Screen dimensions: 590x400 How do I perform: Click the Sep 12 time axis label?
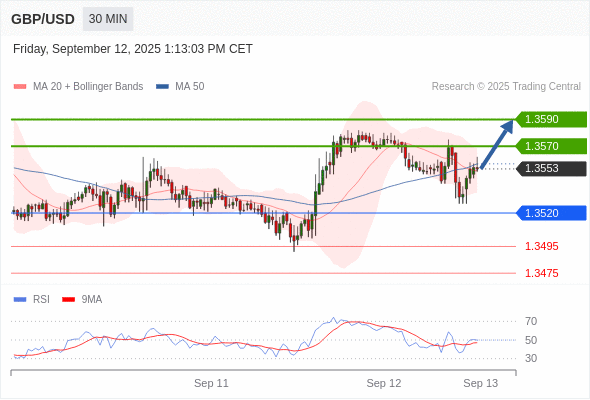pyautogui.click(x=384, y=383)
